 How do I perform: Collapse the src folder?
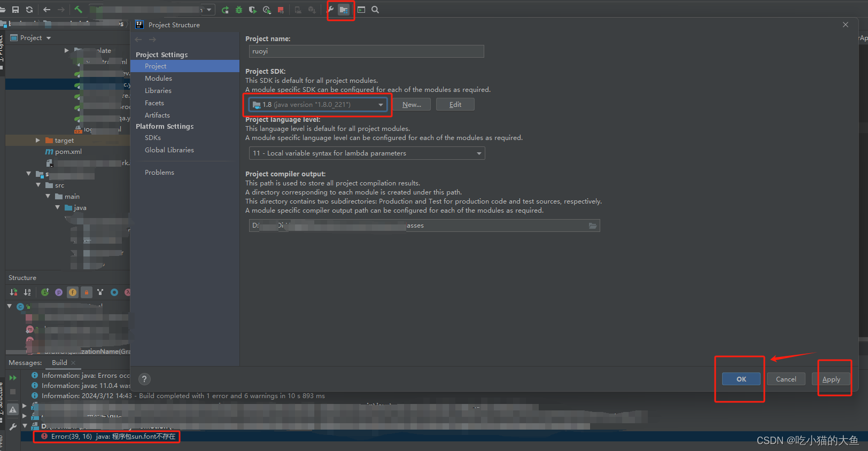(x=38, y=185)
